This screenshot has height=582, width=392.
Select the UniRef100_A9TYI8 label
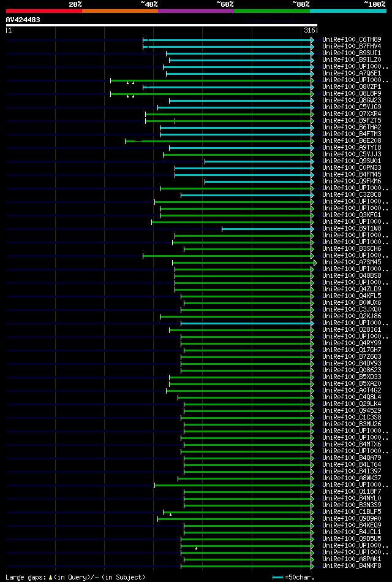[352, 148]
